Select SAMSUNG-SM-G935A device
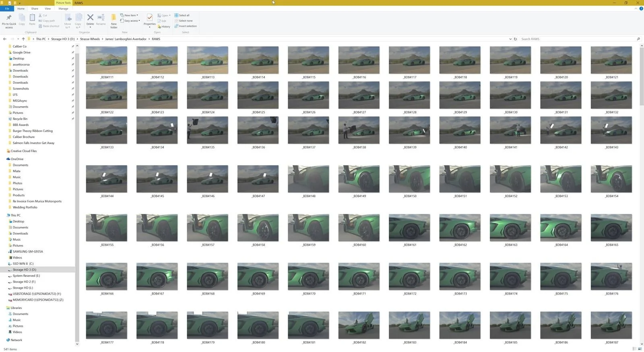This screenshot has width=644, height=352. 28,251
